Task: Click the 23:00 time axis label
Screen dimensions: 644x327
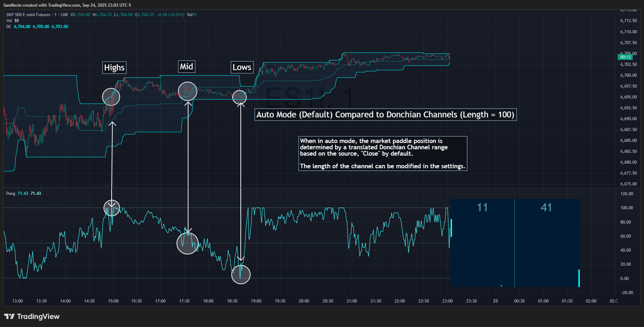Action: [447, 301]
